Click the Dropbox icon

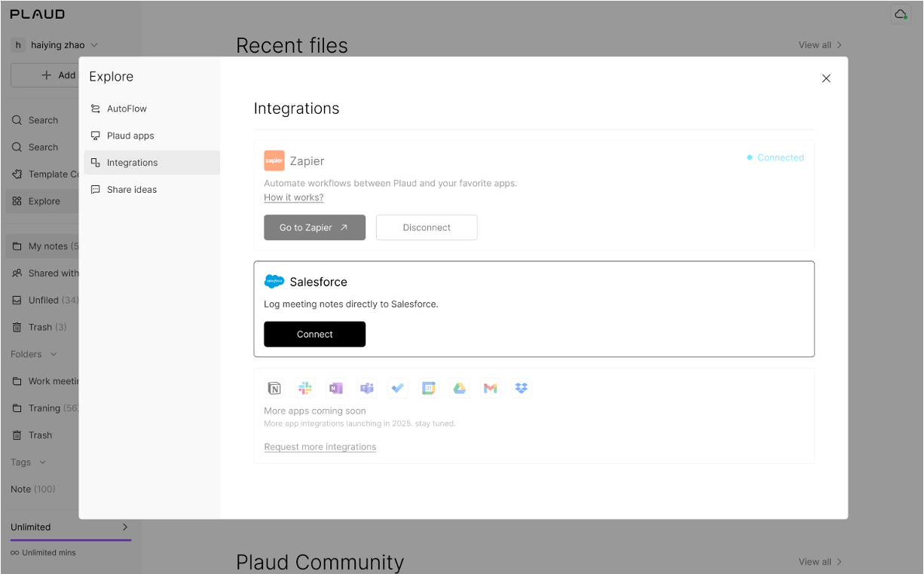coord(522,389)
